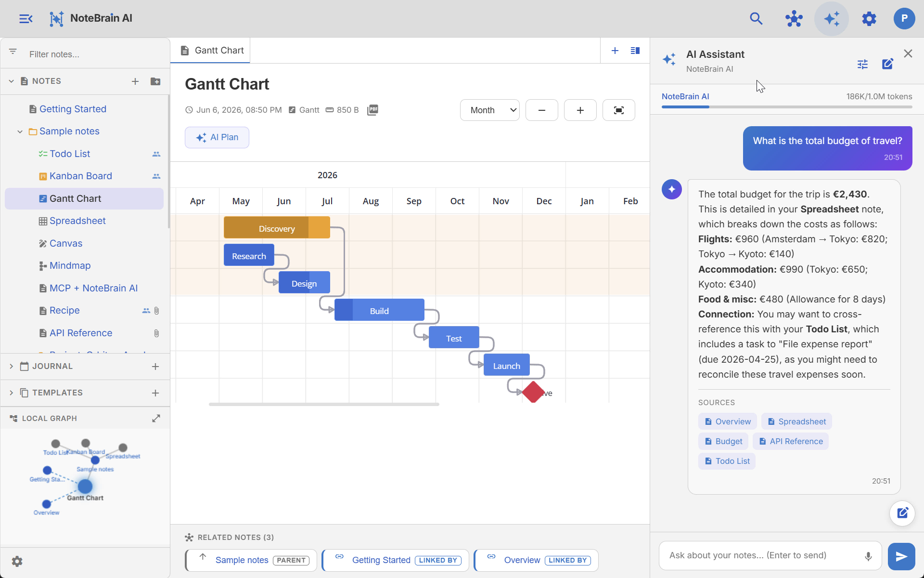
Task: Add a new template
Action: (x=155, y=393)
